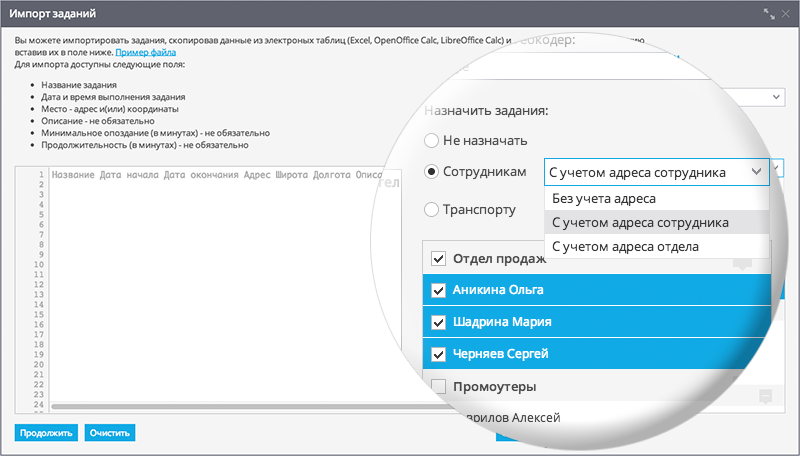Expand the import dialog with fullscreen icon
Viewport: 800px width, 456px height.
(769, 14)
